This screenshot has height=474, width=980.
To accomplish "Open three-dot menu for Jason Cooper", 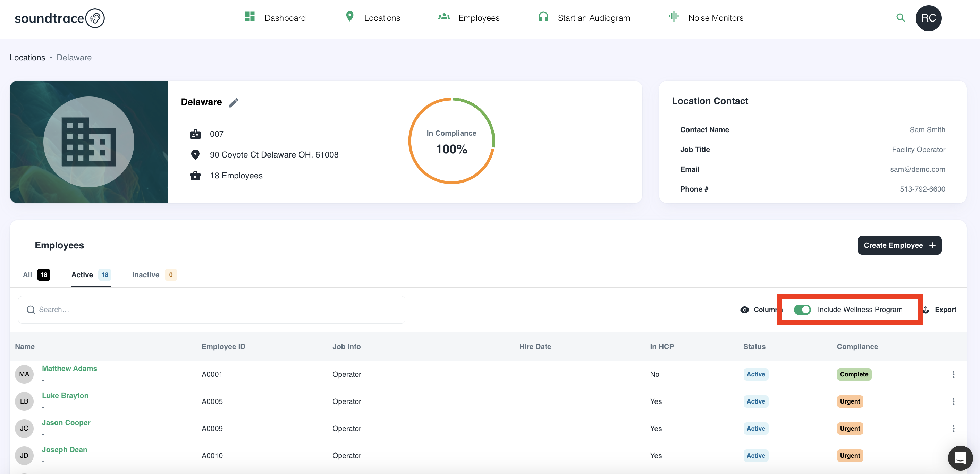I will (x=953, y=428).
